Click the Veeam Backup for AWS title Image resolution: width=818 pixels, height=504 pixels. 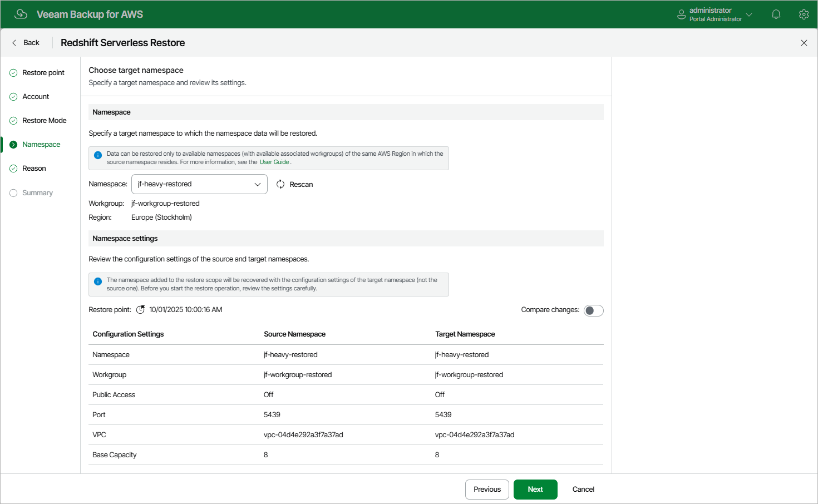pos(90,14)
